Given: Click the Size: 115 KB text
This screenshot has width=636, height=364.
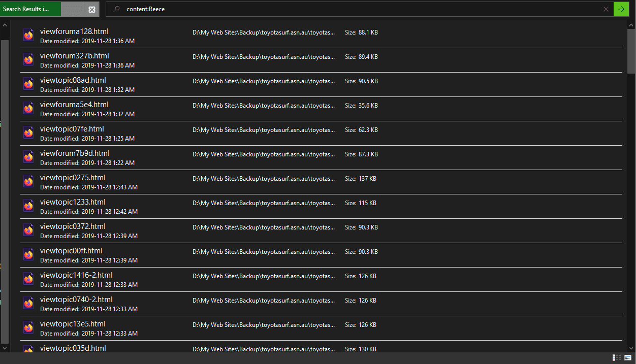Looking at the screenshot, I should pyautogui.click(x=361, y=203).
